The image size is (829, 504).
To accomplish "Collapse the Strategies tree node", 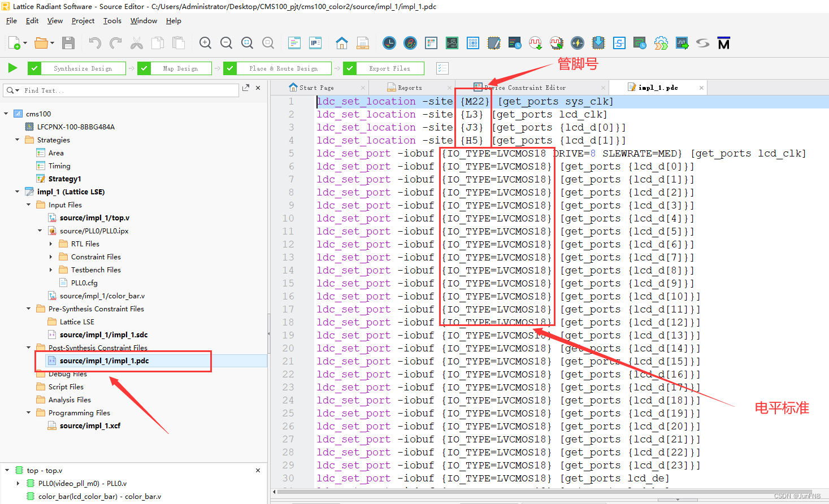I will [x=16, y=140].
